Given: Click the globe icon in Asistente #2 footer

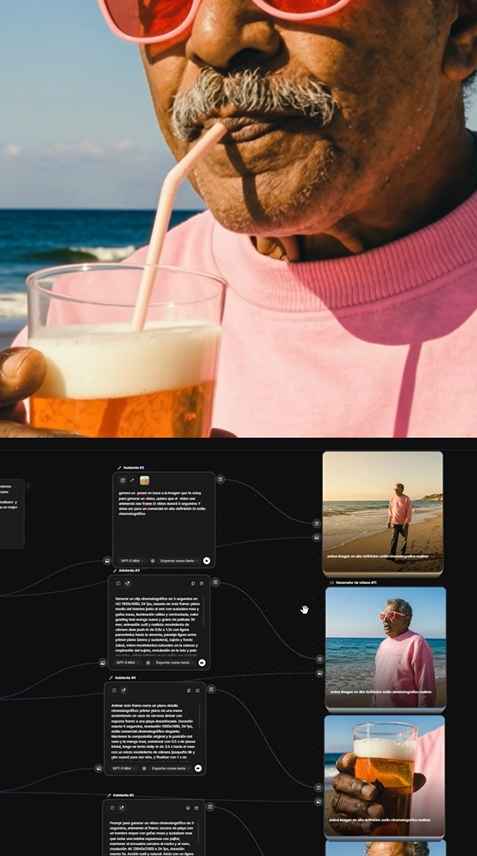Looking at the screenshot, I should (x=153, y=561).
